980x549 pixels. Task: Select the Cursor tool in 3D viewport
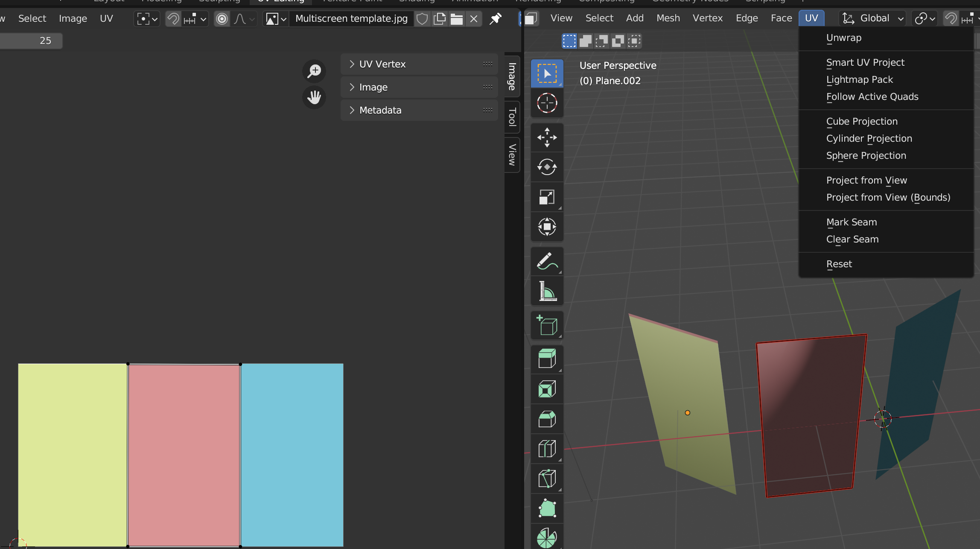(x=547, y=103)
